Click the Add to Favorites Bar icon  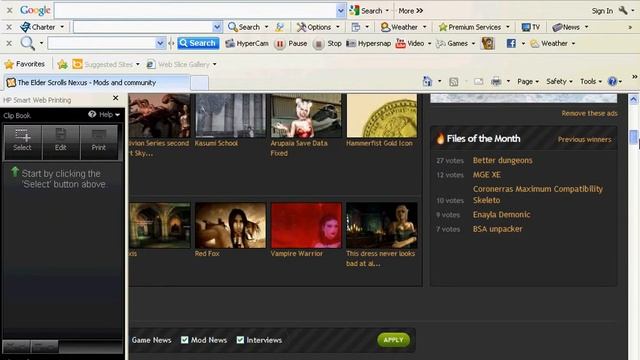[62, 64]
